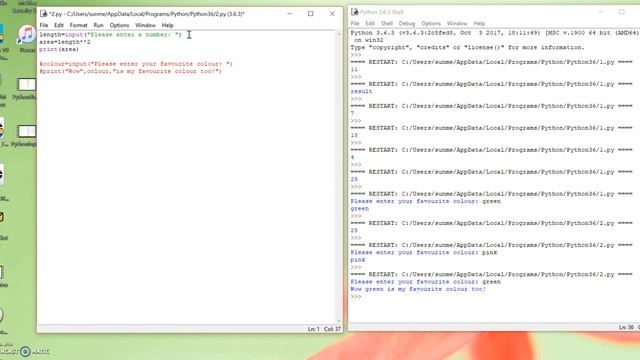Click the 'pink' output line in Shell
Screen dimensions: 640x360
(358, 260)
